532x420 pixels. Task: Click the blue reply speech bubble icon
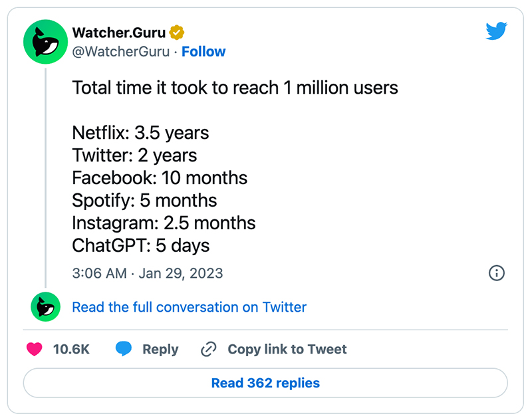(124, 349)
